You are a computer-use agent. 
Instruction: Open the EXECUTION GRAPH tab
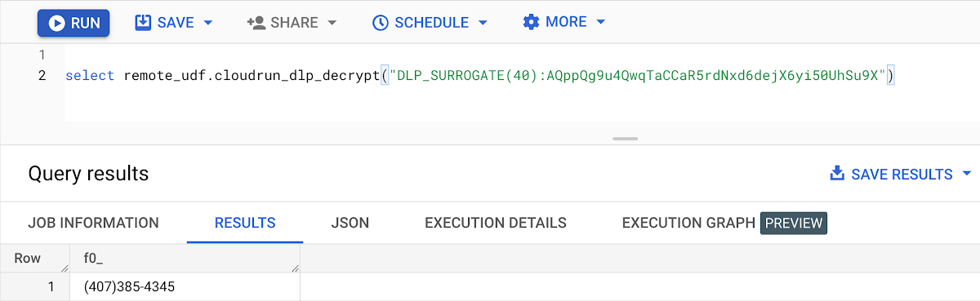(x=688, y=223)
